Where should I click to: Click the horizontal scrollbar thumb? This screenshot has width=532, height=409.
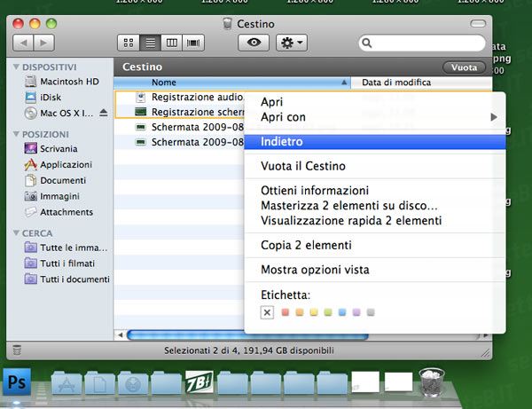[247, 335]
